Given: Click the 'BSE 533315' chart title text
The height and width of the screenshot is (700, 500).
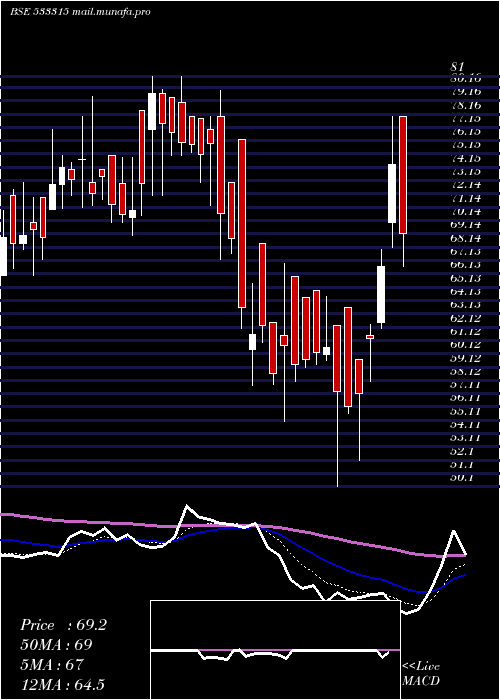Looking at the screenshot, I should (39, 12).
